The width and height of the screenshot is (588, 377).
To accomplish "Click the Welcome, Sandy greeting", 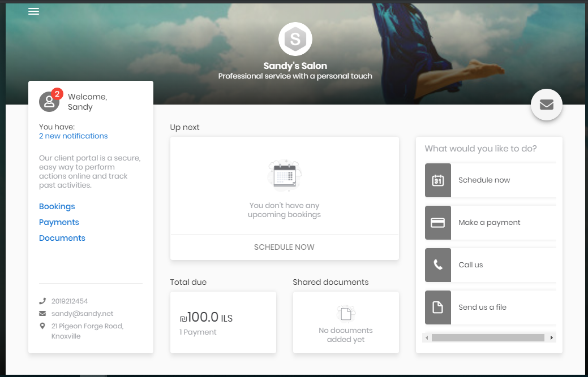I will (x=87, y=102).
